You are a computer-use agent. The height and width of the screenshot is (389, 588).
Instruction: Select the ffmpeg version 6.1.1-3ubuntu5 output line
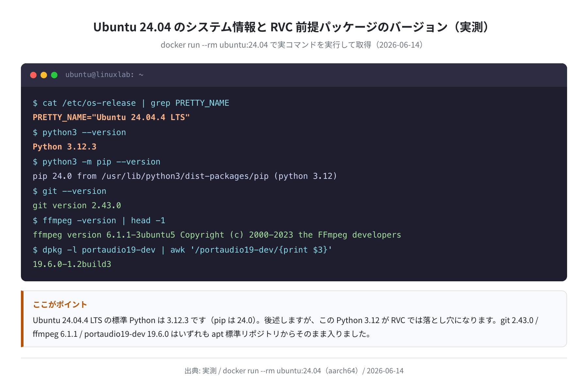coord(217,235)
